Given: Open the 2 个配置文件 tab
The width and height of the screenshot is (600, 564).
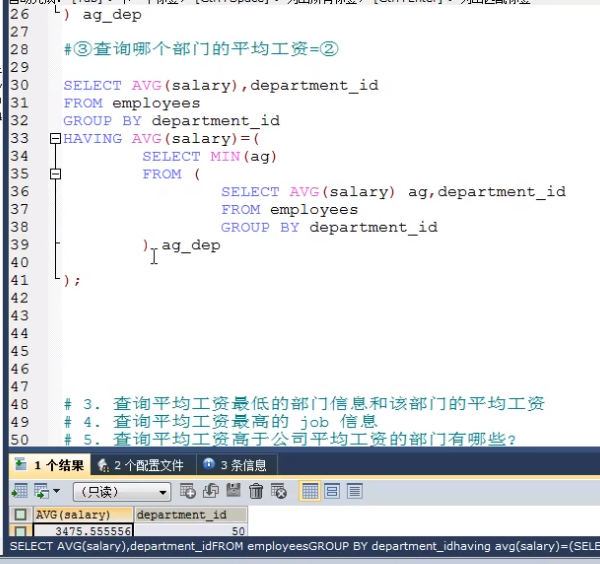Looking at the screenshot, I should 143,465.
